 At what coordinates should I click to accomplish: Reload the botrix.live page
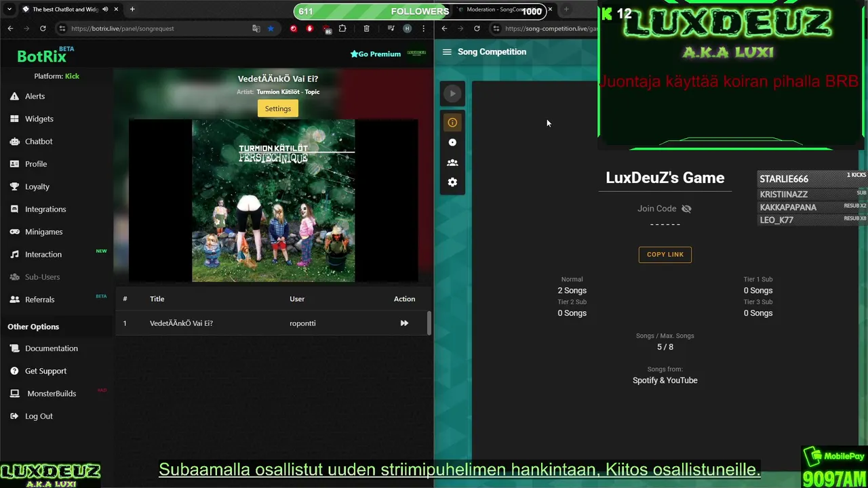tap(43, 28)
